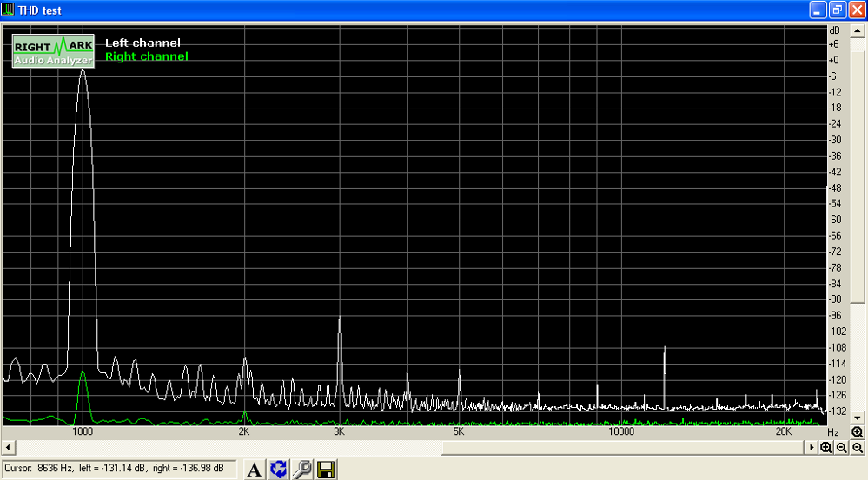
Task: Zoom in on the dB vertical axis
Action: point(857,432)
